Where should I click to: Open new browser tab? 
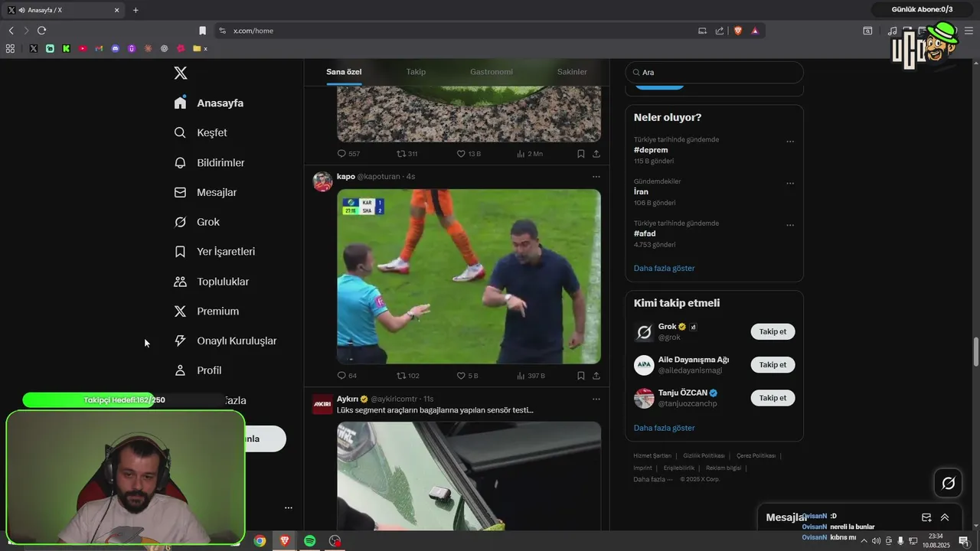[136, 10]
